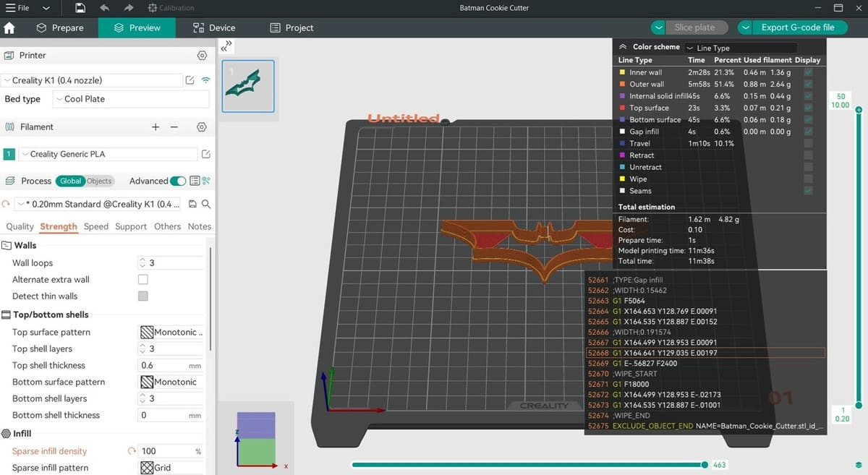
Task: Toggle Outer wall display checkbox
Action: [x=808, y=84]
